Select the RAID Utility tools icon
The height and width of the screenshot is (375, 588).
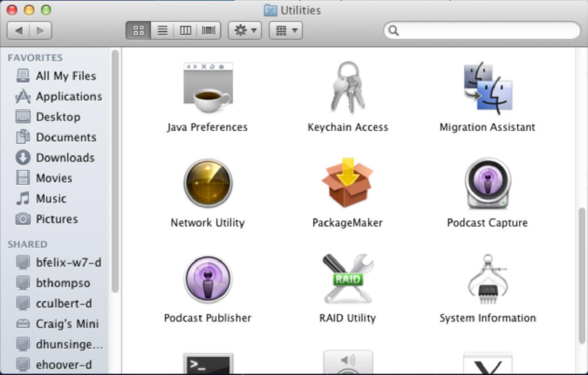(x=347, y=279)
